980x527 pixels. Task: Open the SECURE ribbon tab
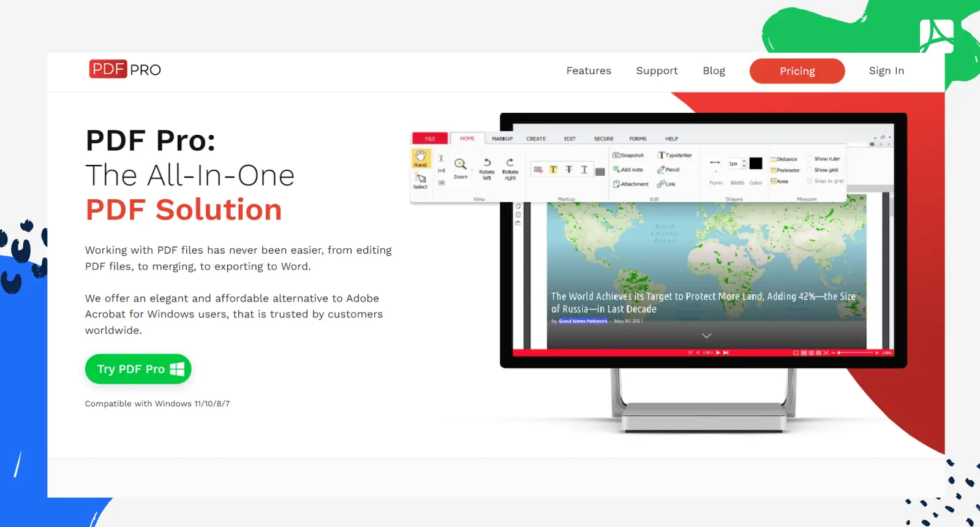point(604,139)
